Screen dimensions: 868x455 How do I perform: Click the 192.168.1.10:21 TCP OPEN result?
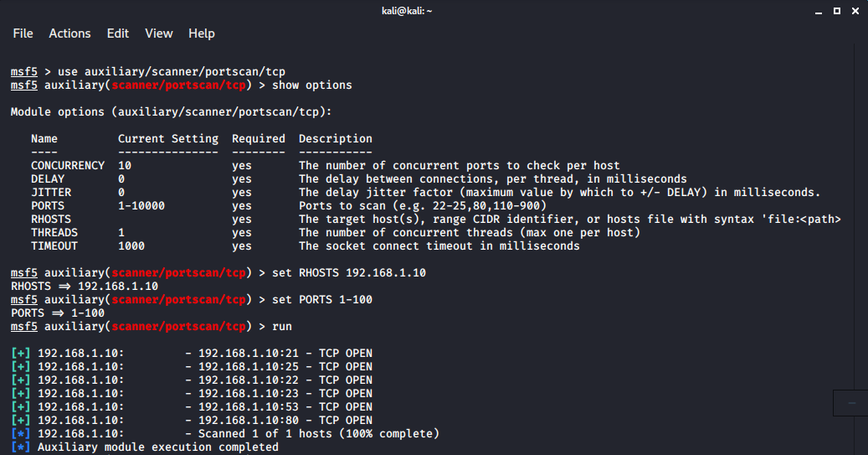(x=192, y=353)
